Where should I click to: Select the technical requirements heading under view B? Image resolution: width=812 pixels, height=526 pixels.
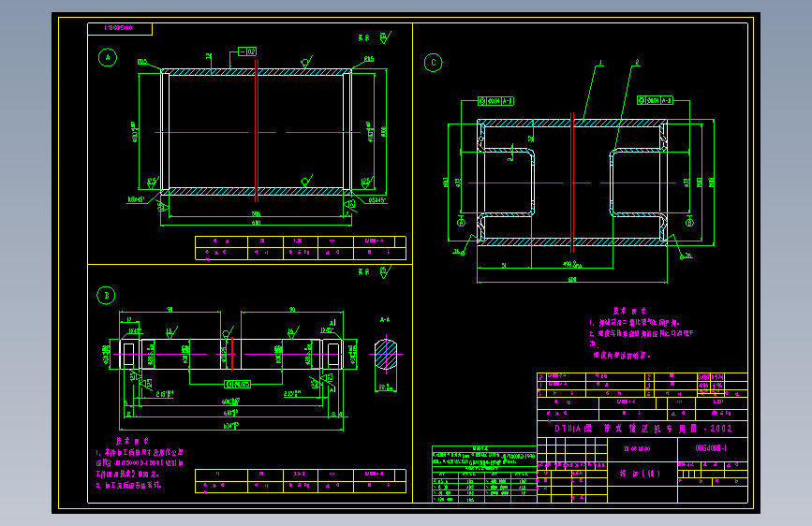point(132,441)
